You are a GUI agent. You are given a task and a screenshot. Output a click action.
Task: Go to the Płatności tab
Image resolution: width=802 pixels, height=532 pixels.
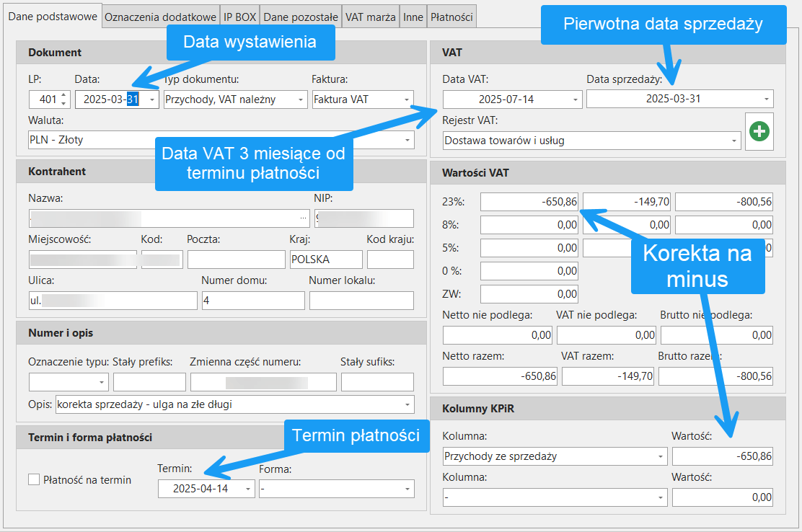[451, 17]
